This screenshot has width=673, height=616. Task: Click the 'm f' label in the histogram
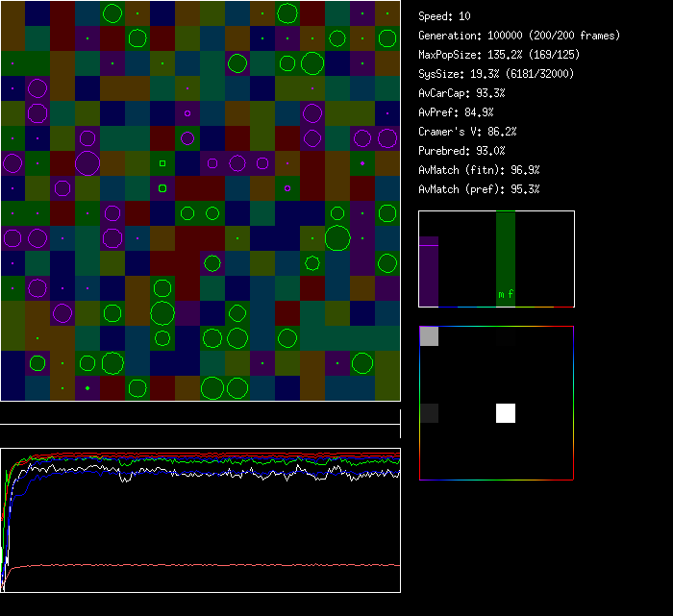(506, 295)
